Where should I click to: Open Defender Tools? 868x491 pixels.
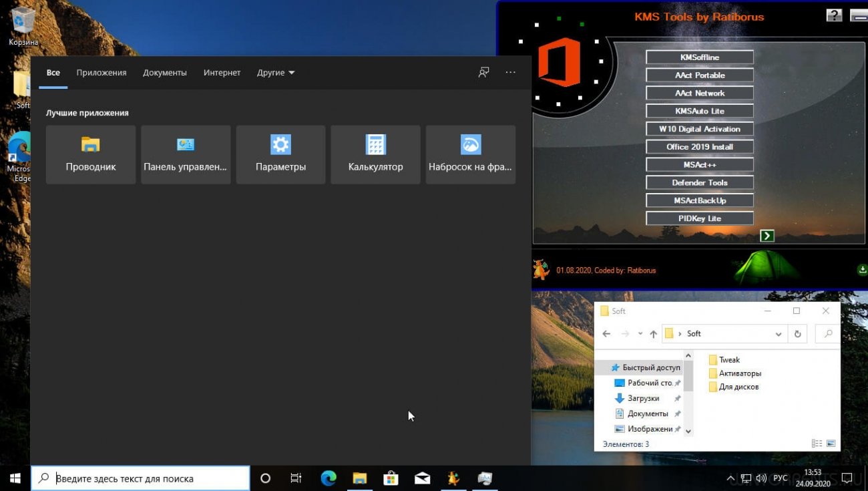pyautogui.click(x=700, y=182)
